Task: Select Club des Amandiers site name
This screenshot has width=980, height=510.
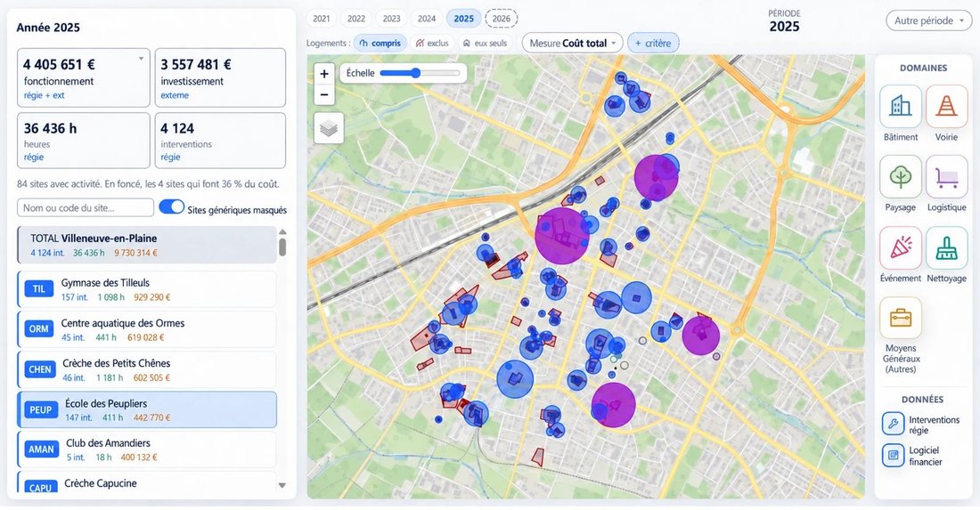Action: coord(108,443)
